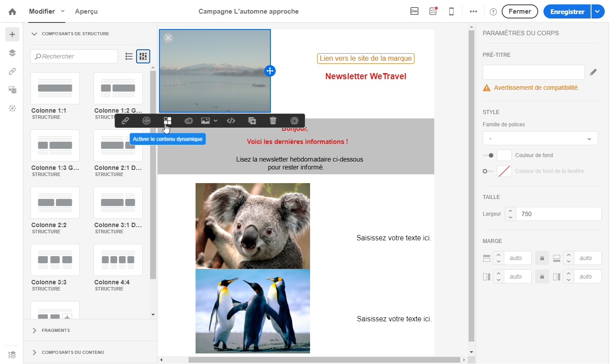Screen dimensions: 610x364
Task: Open the checklist alerts icon with red dot
Action: [433, 11]
